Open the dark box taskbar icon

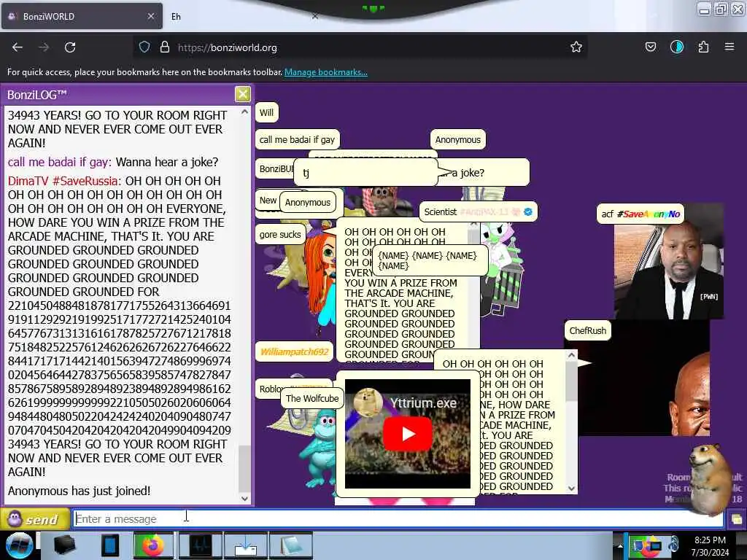click(64, 545)
